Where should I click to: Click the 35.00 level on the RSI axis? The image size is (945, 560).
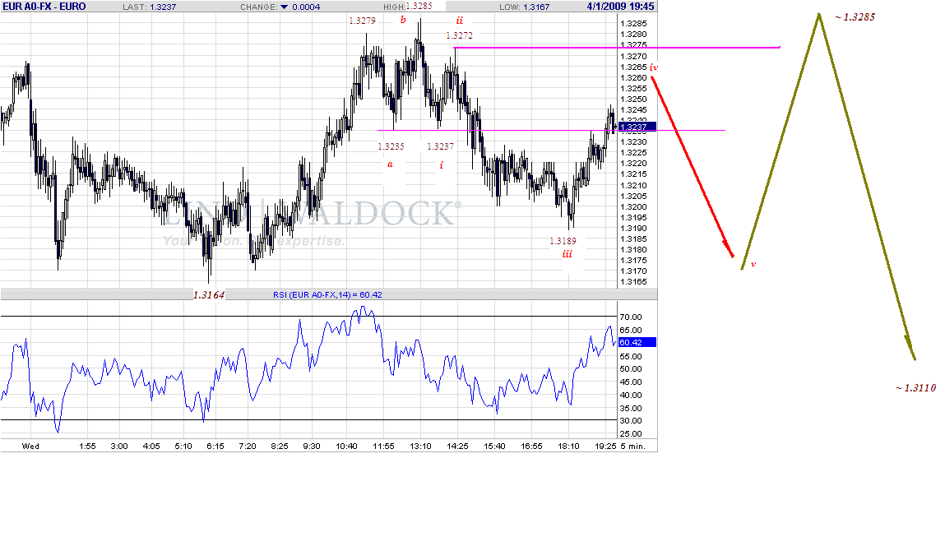631,408
